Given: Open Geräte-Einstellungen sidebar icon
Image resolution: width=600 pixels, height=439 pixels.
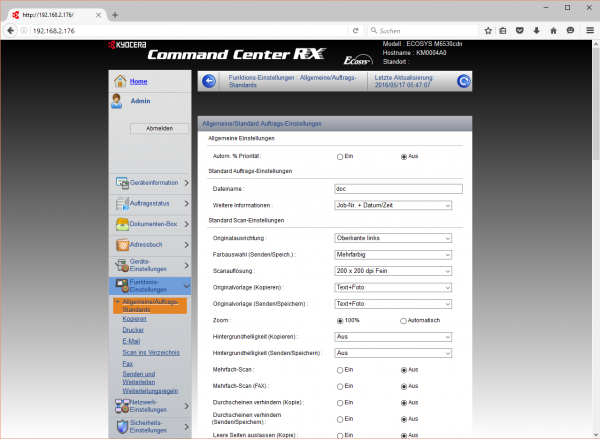Looking at the screenshot, I should click(123, 265).
